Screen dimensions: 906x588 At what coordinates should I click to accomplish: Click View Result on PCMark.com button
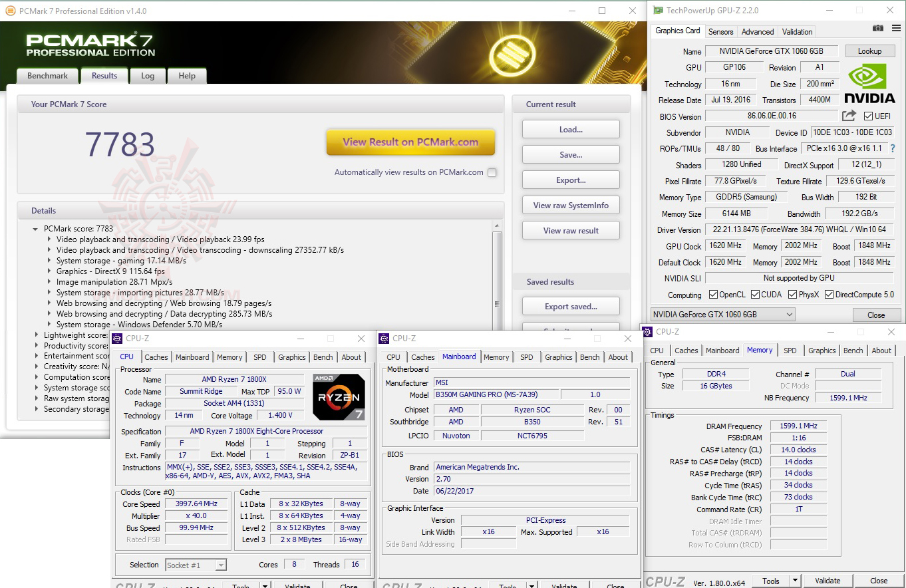[410, 142]
